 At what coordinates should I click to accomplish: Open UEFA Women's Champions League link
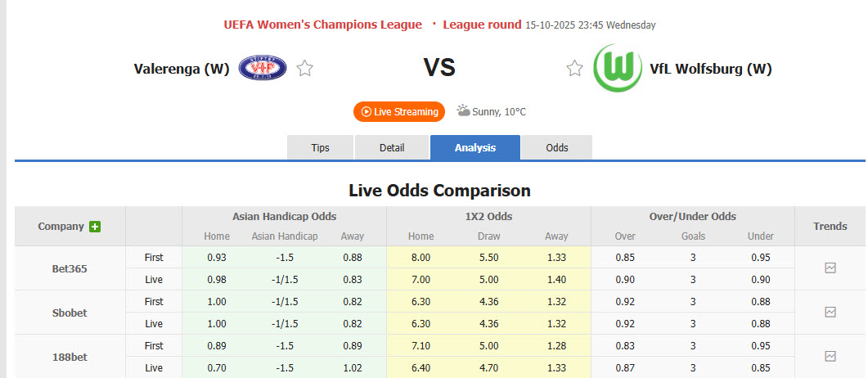click(323, 25)
